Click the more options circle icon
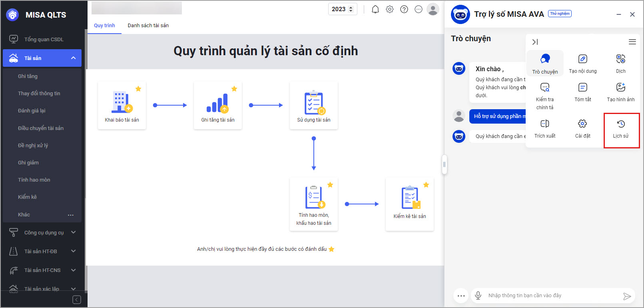Viewport: 644px width, 308px height. [419, 9]
